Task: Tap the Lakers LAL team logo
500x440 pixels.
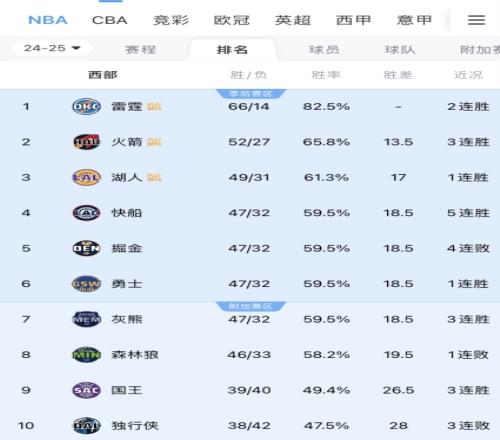Action: click(86, 177)
